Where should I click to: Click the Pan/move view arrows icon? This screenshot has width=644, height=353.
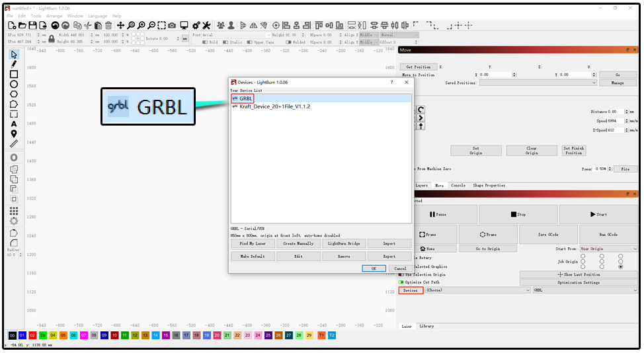coord(120,25)
